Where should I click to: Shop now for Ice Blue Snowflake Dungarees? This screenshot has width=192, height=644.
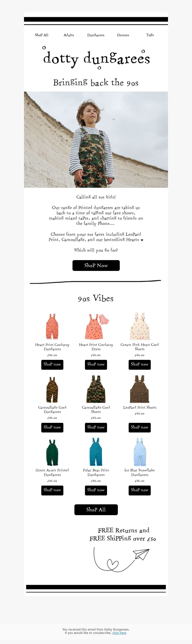pyautogui.click(x=140, y=490)
